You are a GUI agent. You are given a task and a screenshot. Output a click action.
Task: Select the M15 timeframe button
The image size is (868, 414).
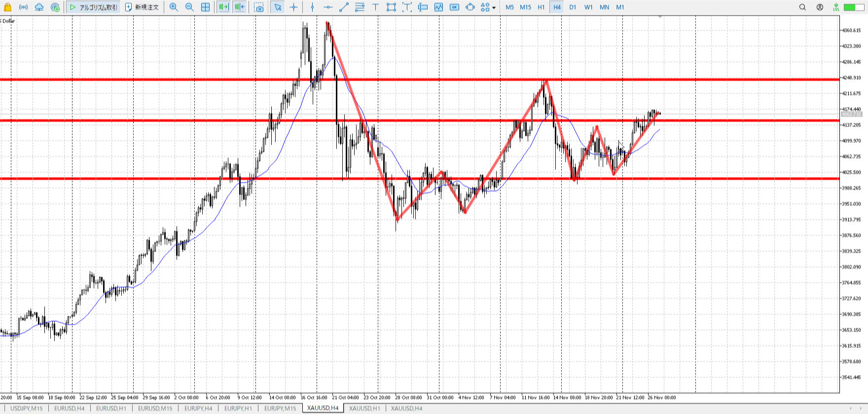pos(525,7)
